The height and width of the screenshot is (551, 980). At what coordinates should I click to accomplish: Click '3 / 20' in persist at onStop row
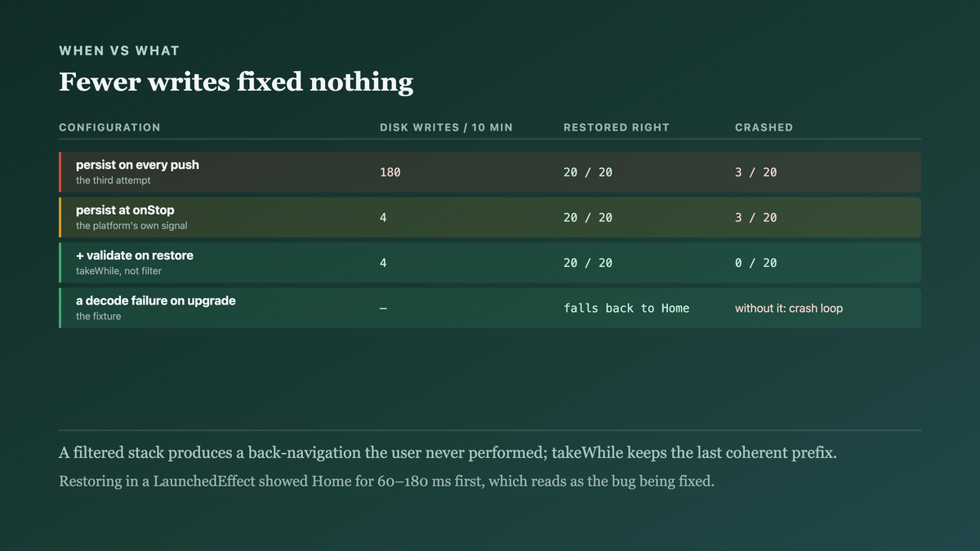pos(756,217)
